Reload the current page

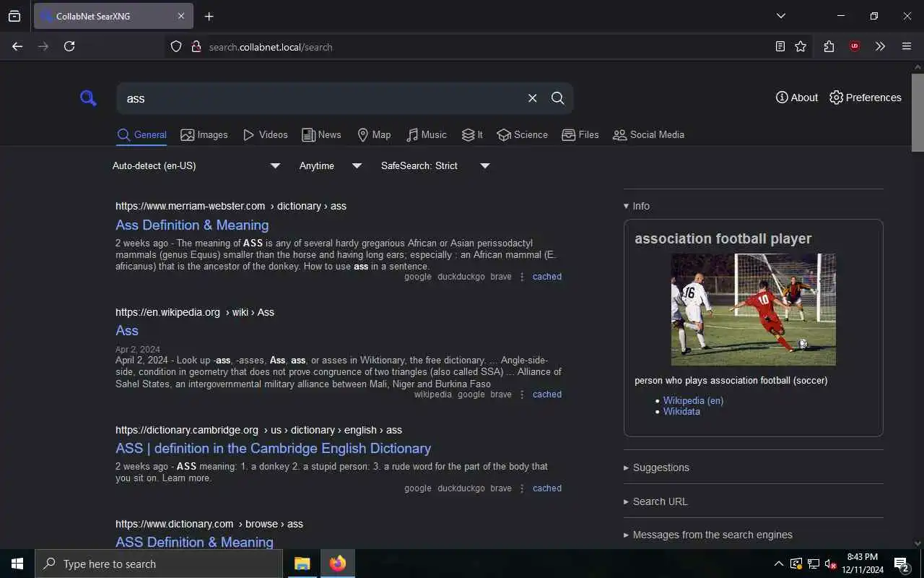[69, 46]
